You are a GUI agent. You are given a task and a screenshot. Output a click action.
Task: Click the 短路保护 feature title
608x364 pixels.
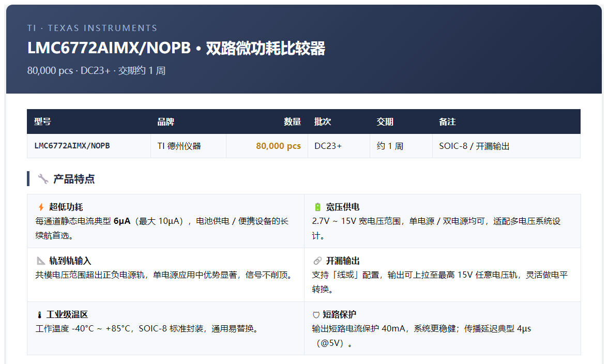click(x=339, y=315)
